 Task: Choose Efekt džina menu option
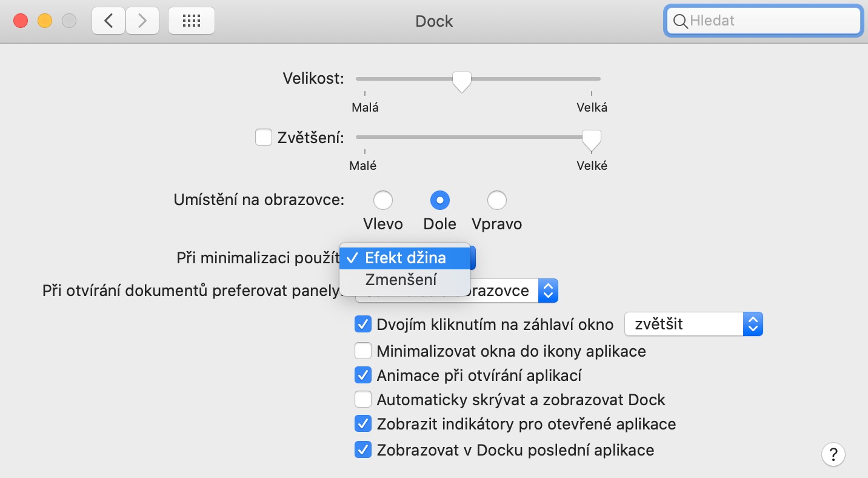click(x=405, y=258)
